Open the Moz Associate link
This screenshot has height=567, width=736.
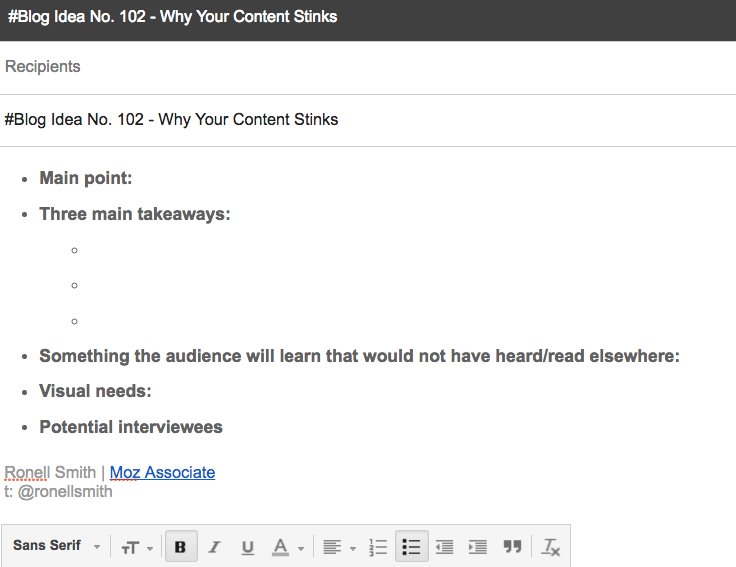click(162, 472)
